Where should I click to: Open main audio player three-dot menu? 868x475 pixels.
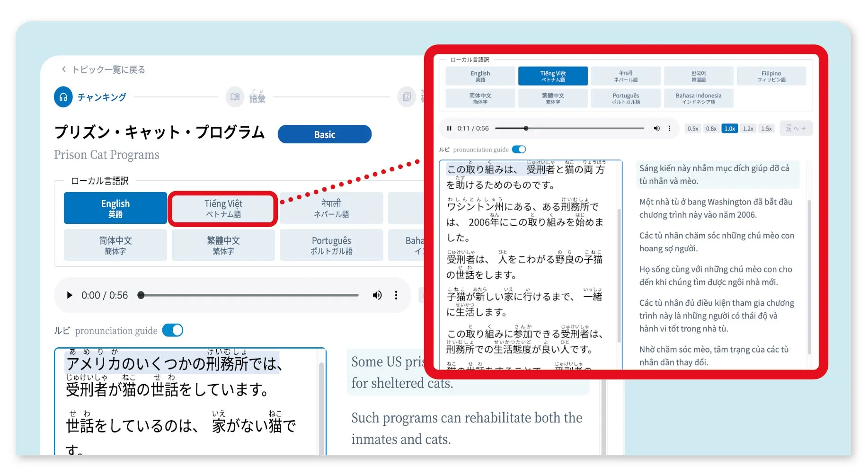pyautogui.click(x=396, y=295)
